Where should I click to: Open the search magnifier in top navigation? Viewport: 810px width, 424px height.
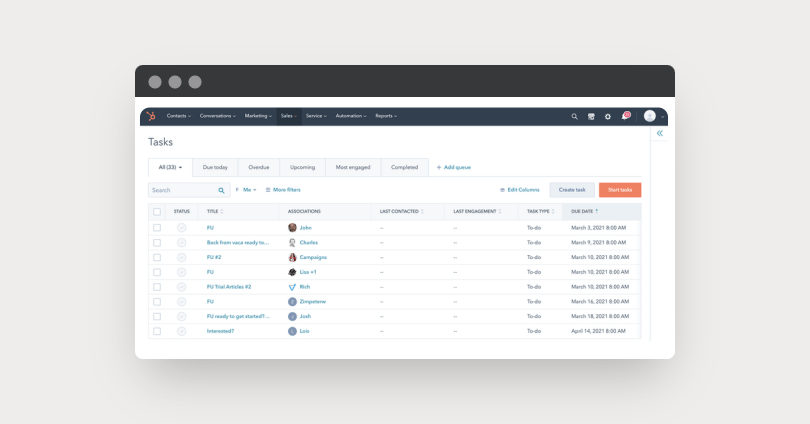coord(574,117)
